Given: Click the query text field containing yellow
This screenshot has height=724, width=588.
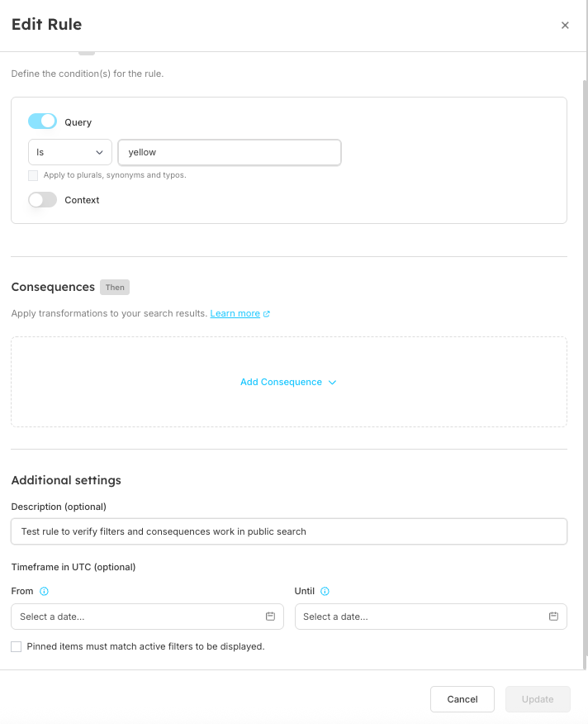Looking at the screenshot, I should click(230, 152).
